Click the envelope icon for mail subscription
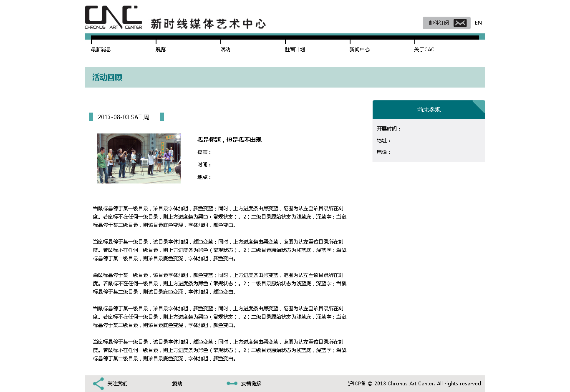This screenshot has height=392, width=570. (x=460, y=23)
